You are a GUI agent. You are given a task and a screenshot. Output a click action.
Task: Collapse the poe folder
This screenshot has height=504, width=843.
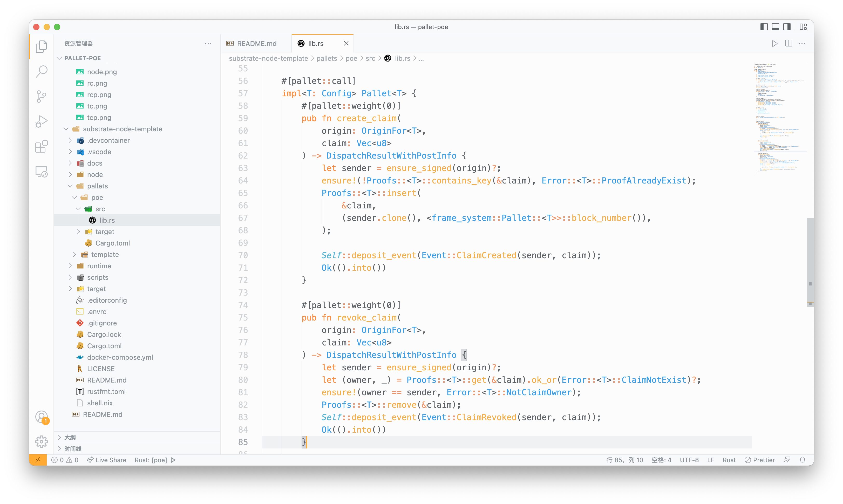(x=137, y=198)
